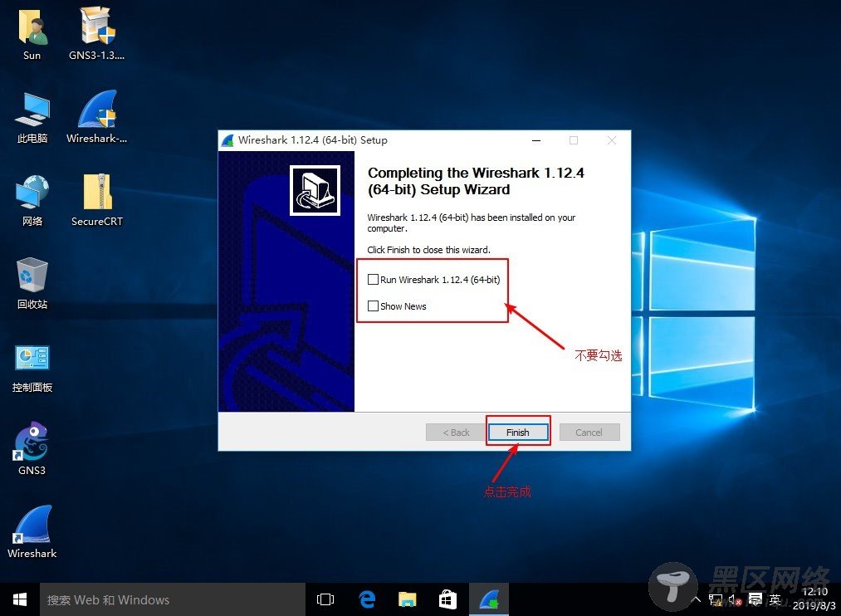Click Finish to close the wizard
841x616 pixels.
tap(517, 432)
